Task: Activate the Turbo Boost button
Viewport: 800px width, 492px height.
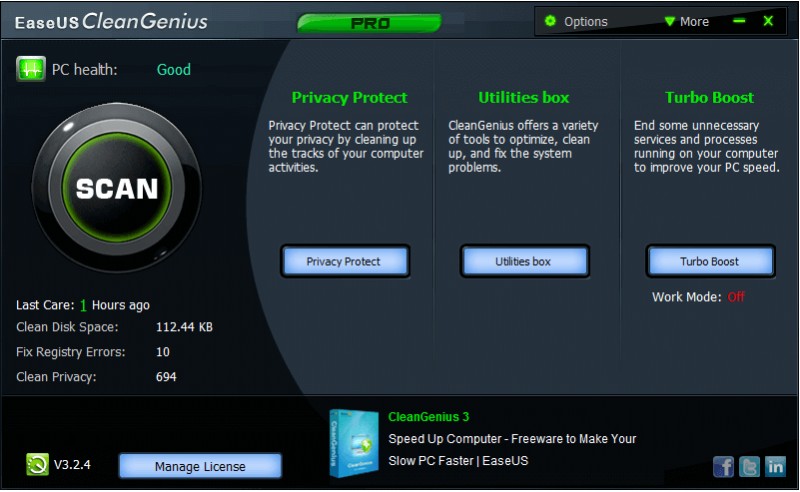Action: 710,261
